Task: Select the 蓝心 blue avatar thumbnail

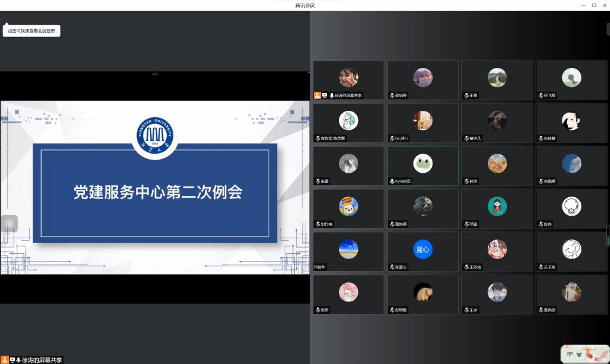Action: pos(423,249)
